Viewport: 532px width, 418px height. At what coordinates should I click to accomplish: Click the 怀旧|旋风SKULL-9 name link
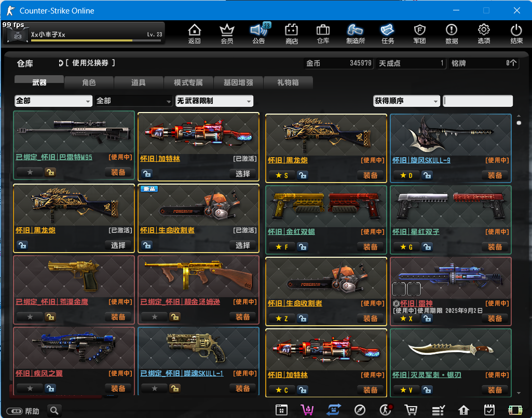[421, 160]
